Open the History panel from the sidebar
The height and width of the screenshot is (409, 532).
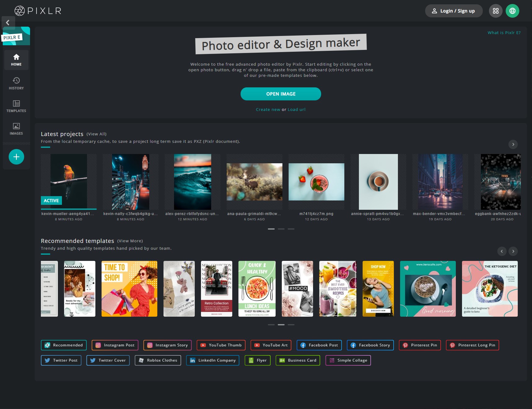pyautogui.click(x=16, y=83)
